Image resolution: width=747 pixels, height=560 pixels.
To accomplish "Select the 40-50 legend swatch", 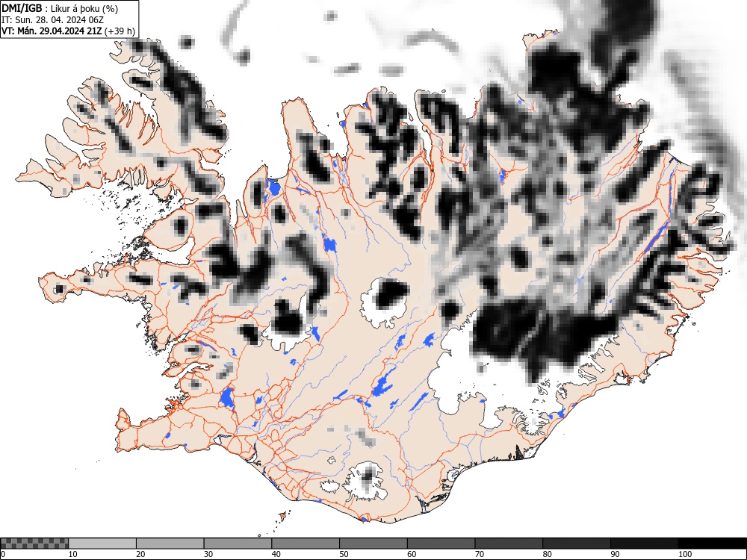I will tap(306, 544).
